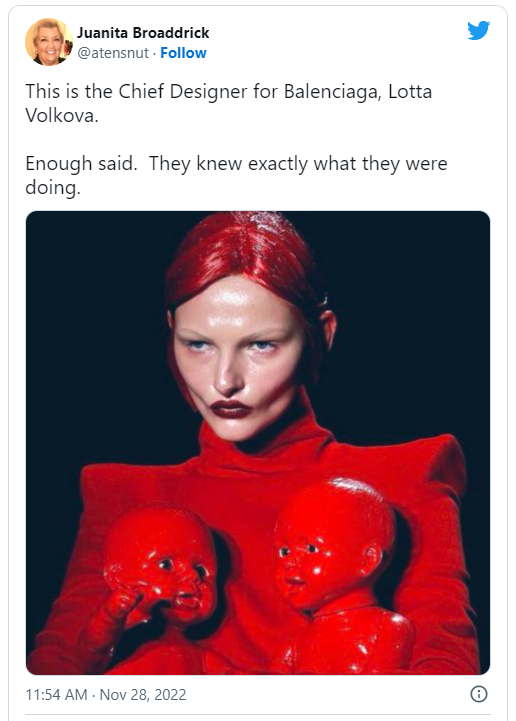Click the separator dot before Follow
This screenshot has width=516, height=721.
(155, 53)
